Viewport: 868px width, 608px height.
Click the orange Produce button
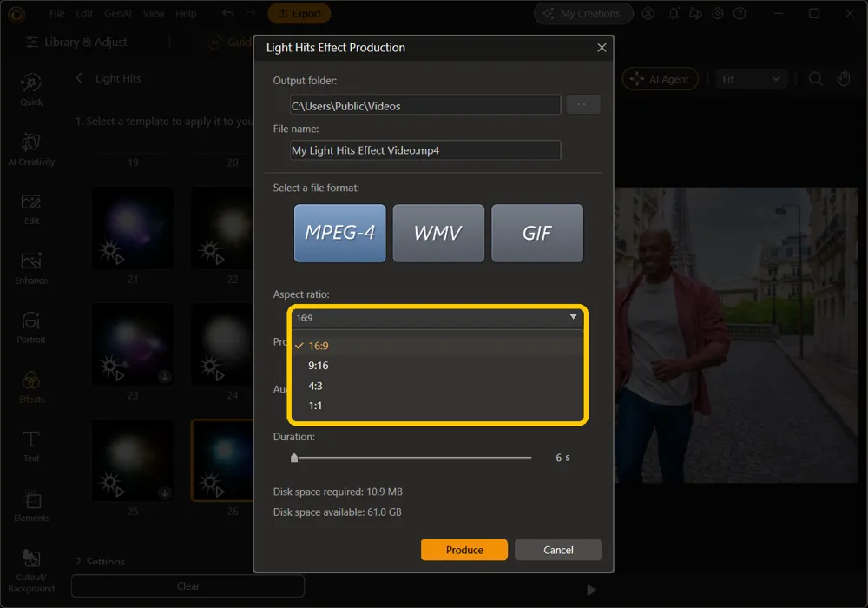click(464, 550)
